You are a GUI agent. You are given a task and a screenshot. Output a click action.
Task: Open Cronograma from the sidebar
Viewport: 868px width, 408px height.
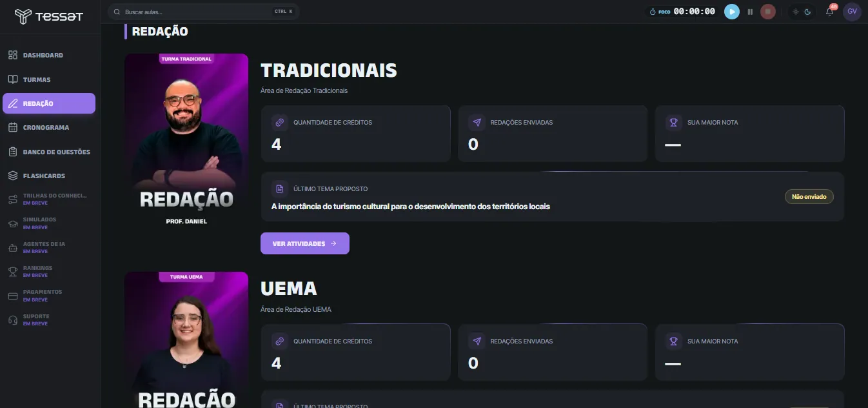[x=49, y=128]
